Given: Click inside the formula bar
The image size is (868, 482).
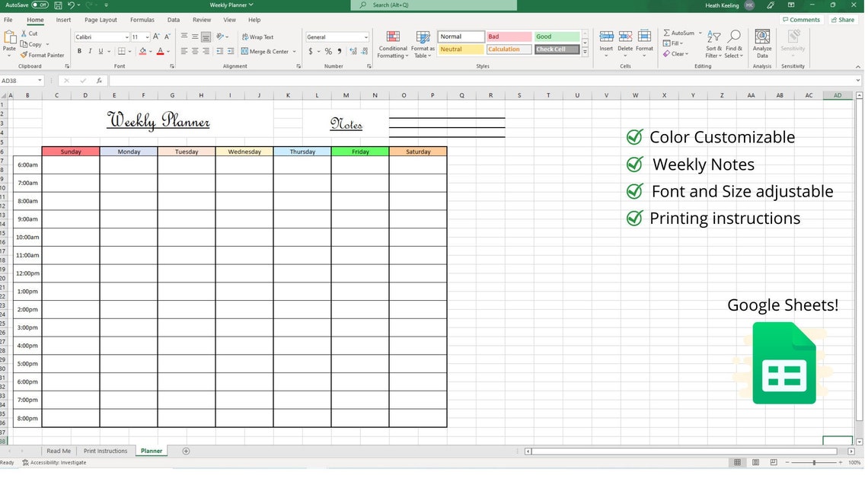Looking at the screenshot, I should 305,80.
